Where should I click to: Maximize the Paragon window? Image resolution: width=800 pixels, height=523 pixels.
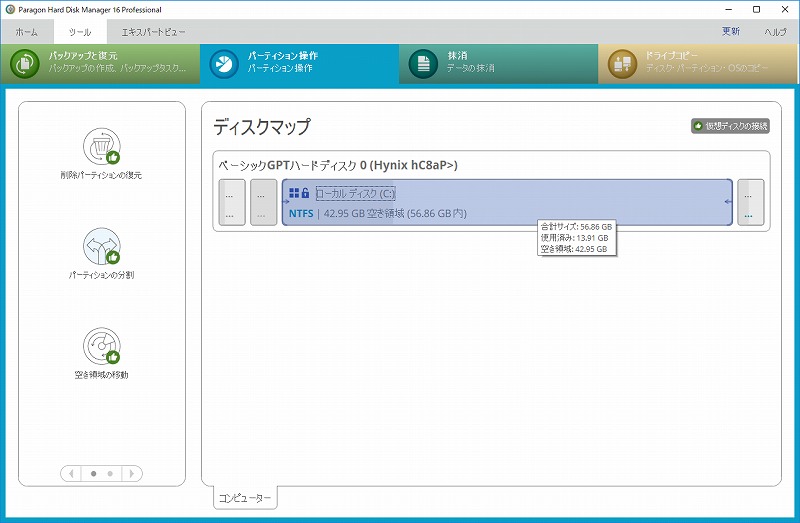pos(757,9)
